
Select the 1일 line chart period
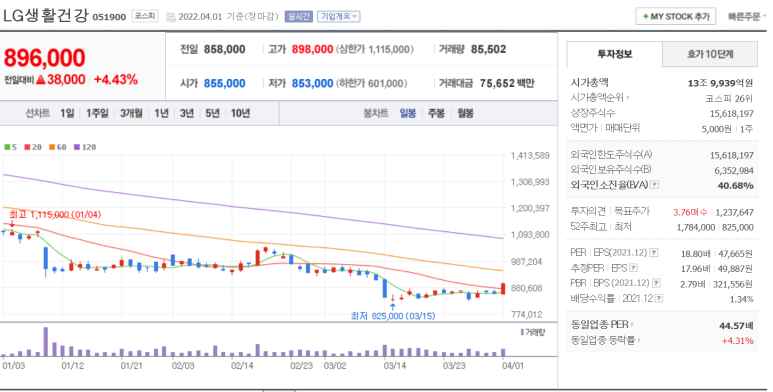click(x=67, y=113)
